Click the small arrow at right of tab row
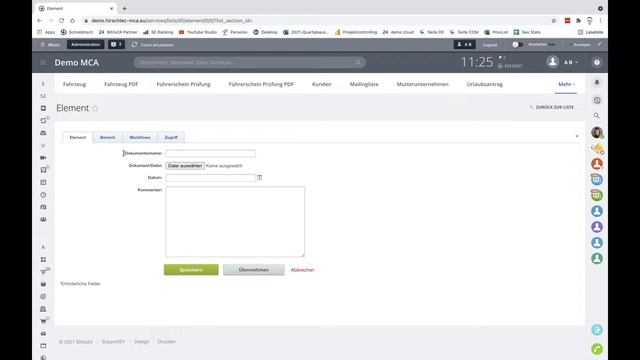 577,136
